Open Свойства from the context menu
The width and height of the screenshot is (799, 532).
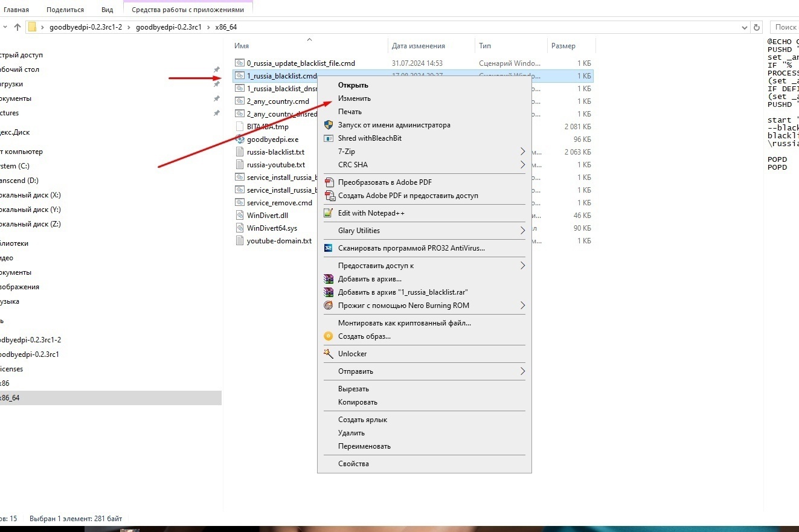point(354,464)
